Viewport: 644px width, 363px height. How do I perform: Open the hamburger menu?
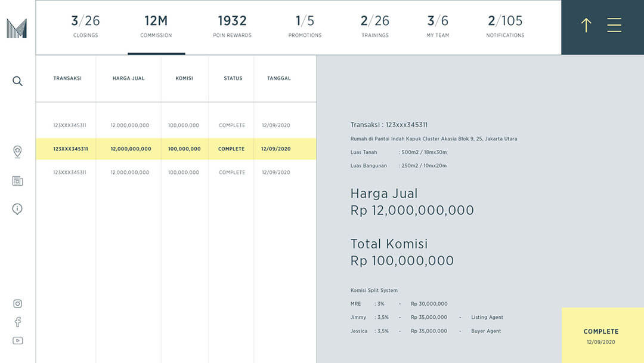[x=614, y=25]
